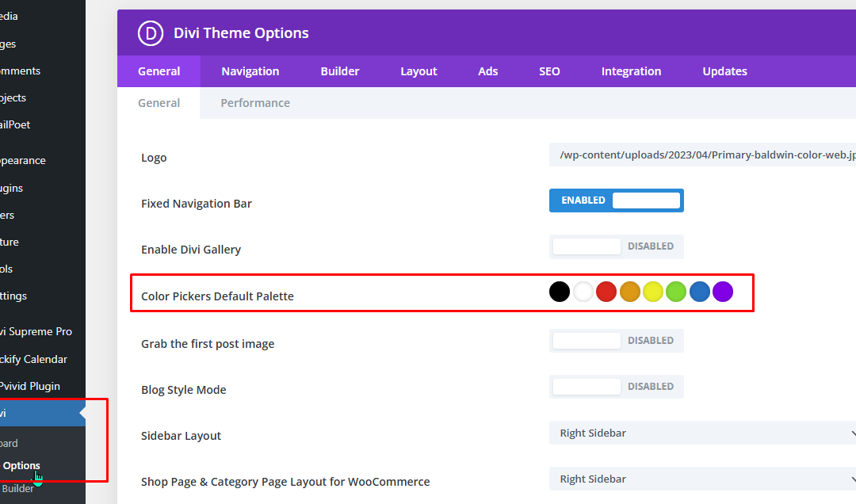Click the Logo setting label
856x504 pixels.
pos(154,158)
